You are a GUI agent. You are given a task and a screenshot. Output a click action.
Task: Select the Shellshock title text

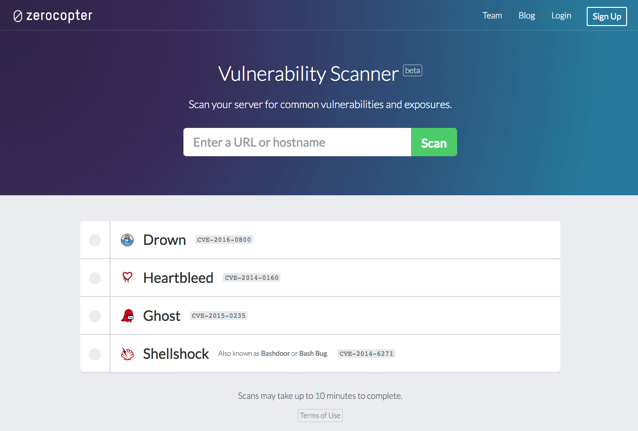(x=176, y=354)
